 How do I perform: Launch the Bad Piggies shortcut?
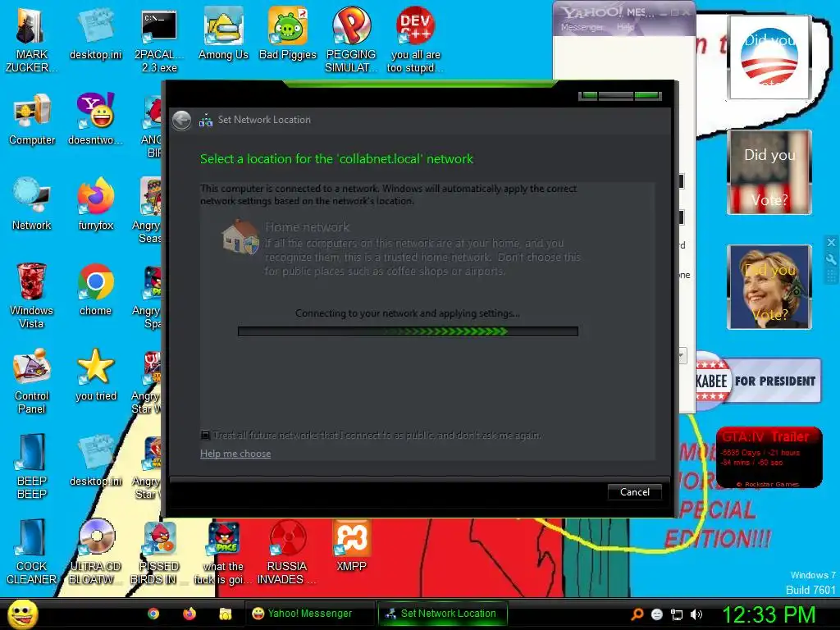tap(288, 34)
